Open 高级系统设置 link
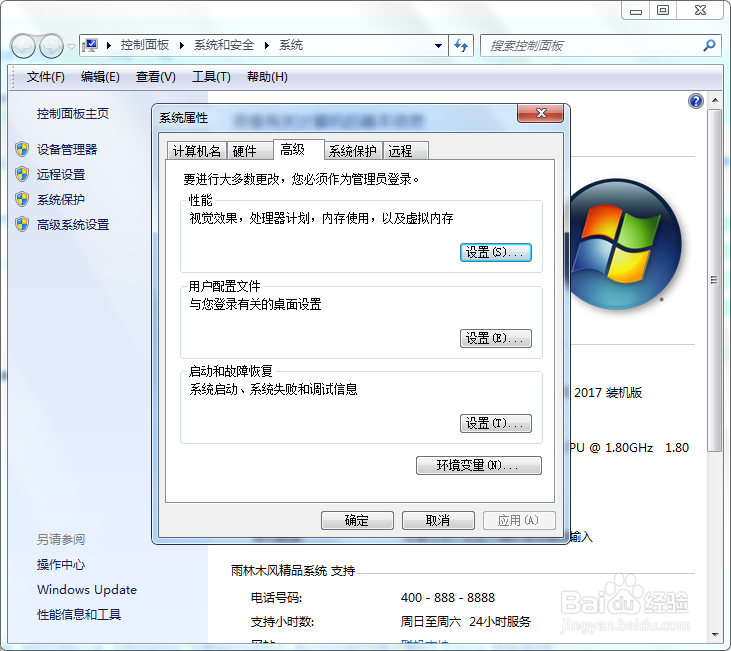 tap(73, 225)
